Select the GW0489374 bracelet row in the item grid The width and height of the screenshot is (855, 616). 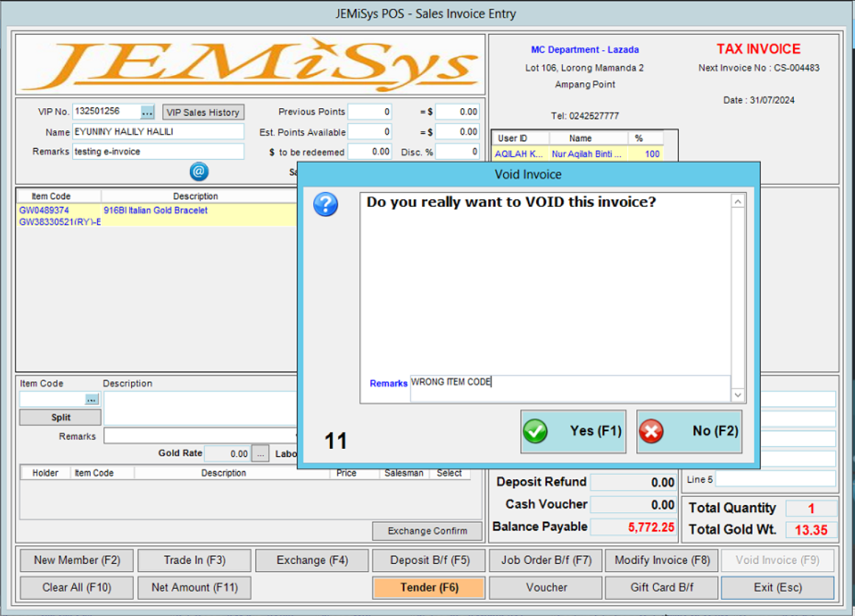[147, 211]
